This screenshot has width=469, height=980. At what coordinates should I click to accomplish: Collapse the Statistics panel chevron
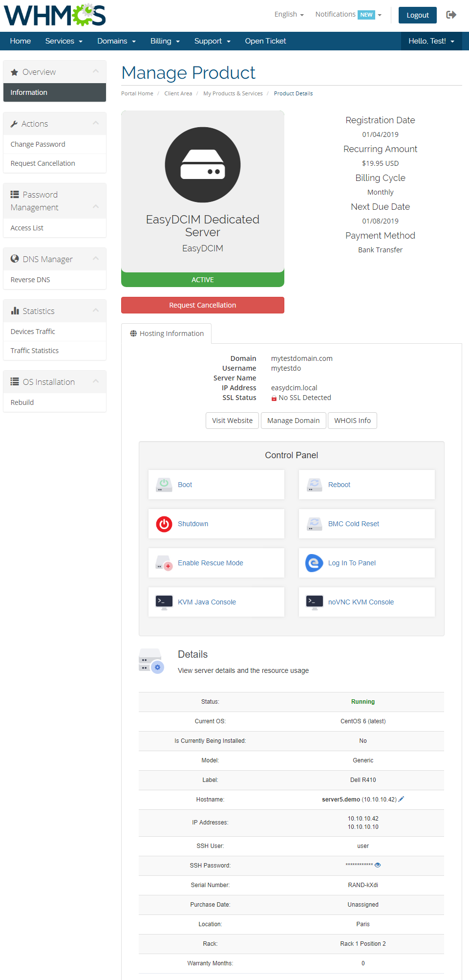(96, 311)
